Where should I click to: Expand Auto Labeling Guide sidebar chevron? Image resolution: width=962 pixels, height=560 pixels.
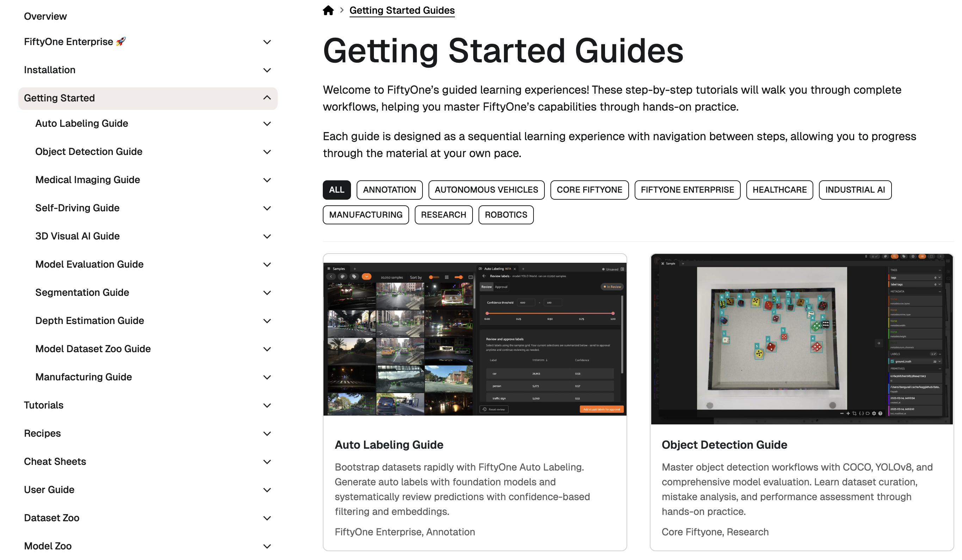[267, 124]
